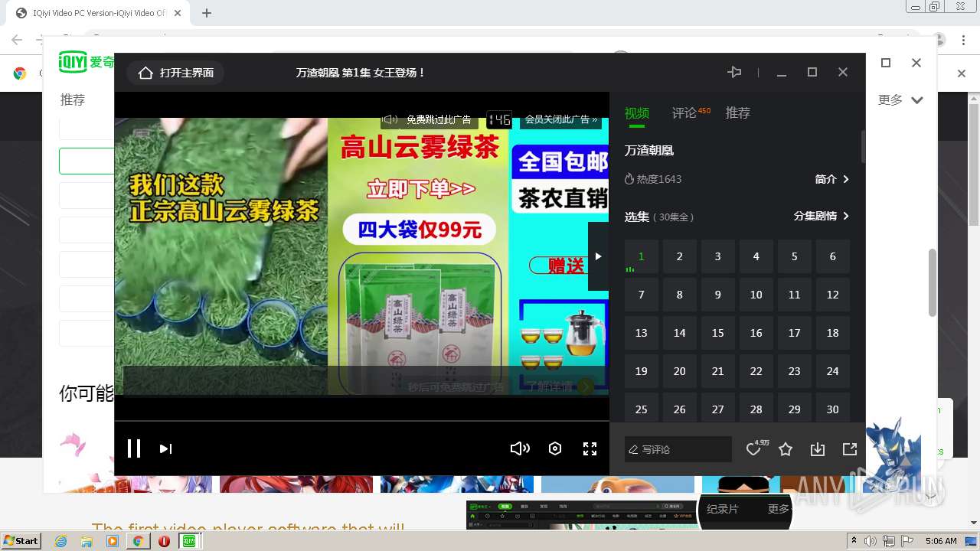
Task: Select episode 18
Action: click(833, 333)
